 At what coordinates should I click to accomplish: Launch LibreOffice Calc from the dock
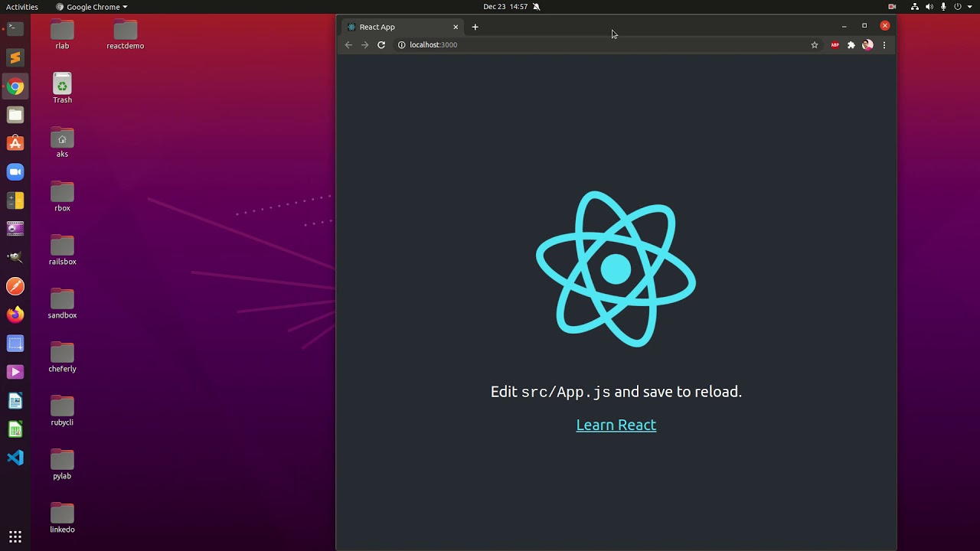click(x=15, y=429)
